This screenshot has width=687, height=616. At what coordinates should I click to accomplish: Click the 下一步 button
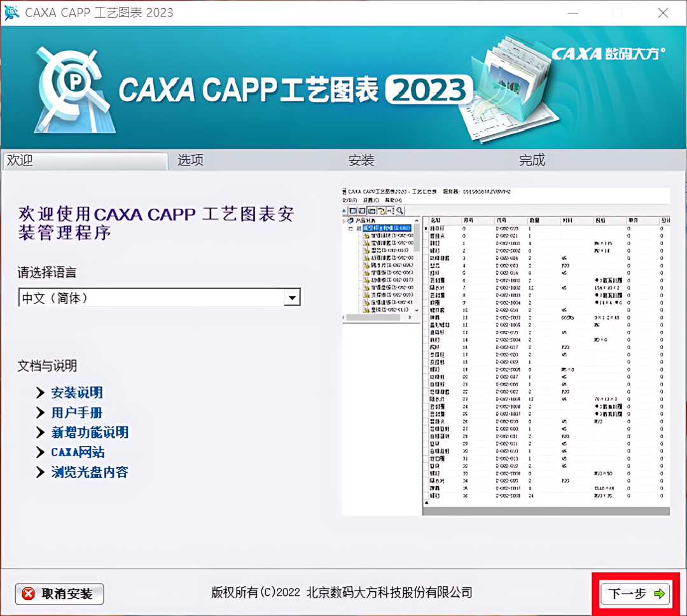635,594
